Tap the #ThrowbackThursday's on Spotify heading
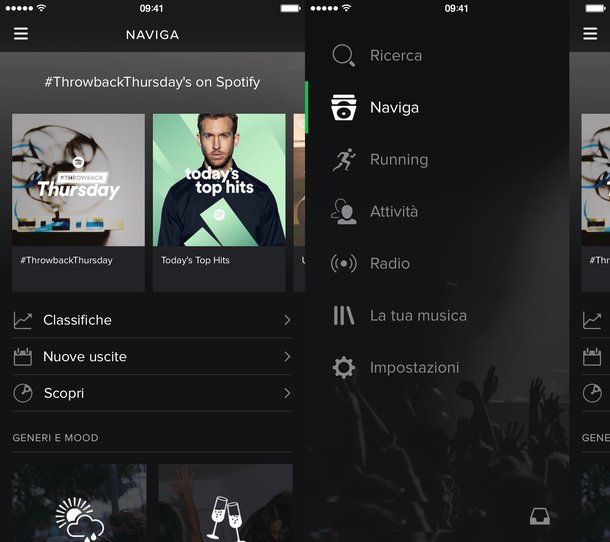610x542 pixels. click(x=152, y=82)
